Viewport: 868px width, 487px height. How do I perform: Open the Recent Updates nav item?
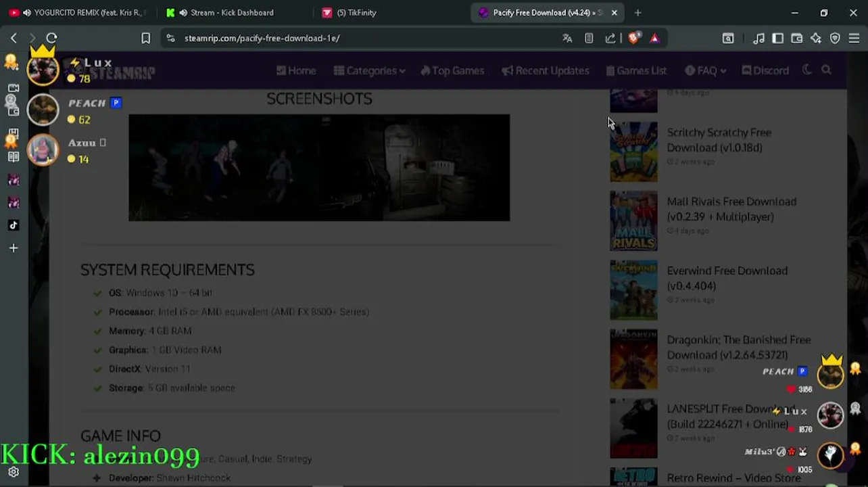pyautogui.click(x=545, y=70)
